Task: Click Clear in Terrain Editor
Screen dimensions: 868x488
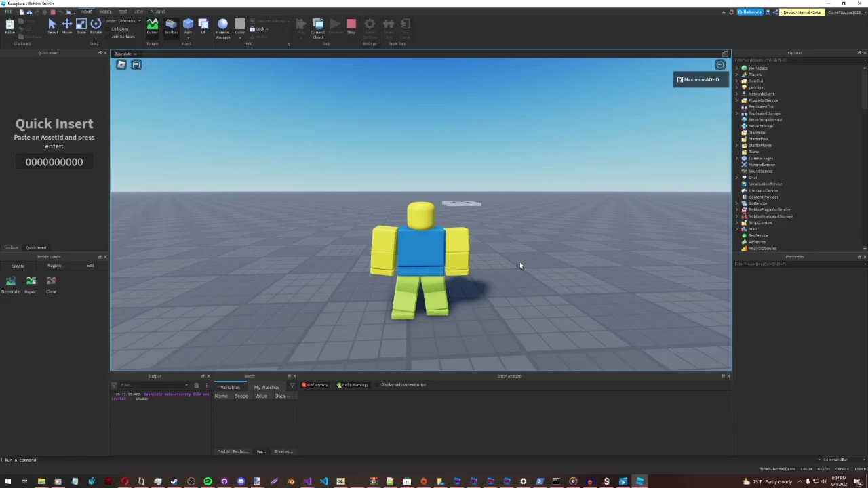Action: (51, 285)
